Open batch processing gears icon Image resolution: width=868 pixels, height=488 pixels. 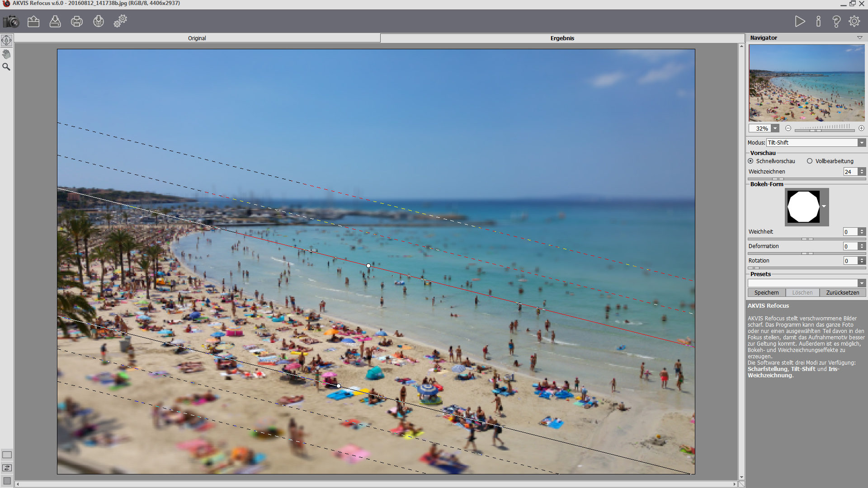(x=120, y=21)
